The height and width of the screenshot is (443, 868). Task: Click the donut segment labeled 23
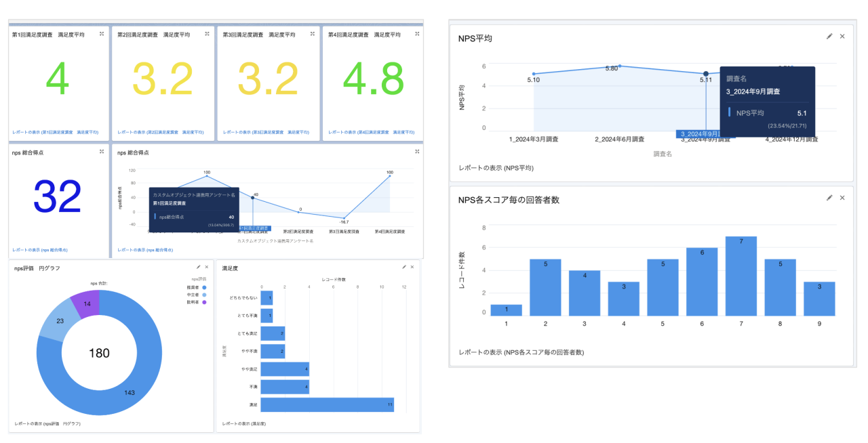(61, 320)
